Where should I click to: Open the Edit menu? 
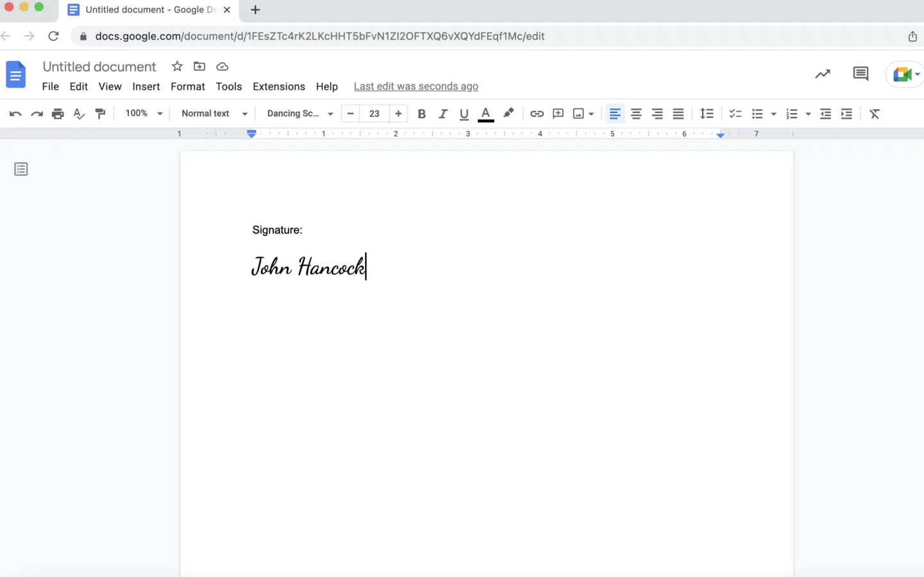[x=78, y=86]
